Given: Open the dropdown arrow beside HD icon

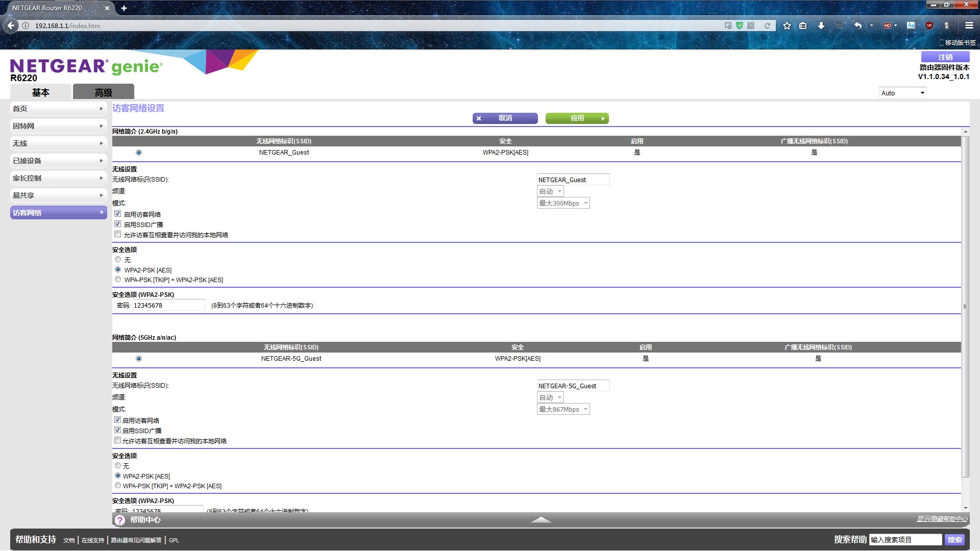Looking at the screenshot, I should pos(895,26).
